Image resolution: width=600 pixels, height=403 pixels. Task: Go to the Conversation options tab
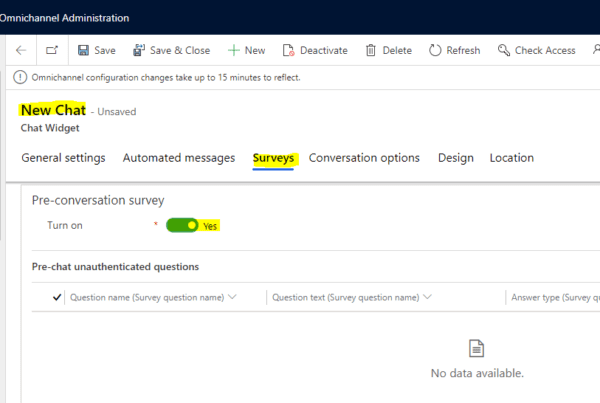[364, 158]
